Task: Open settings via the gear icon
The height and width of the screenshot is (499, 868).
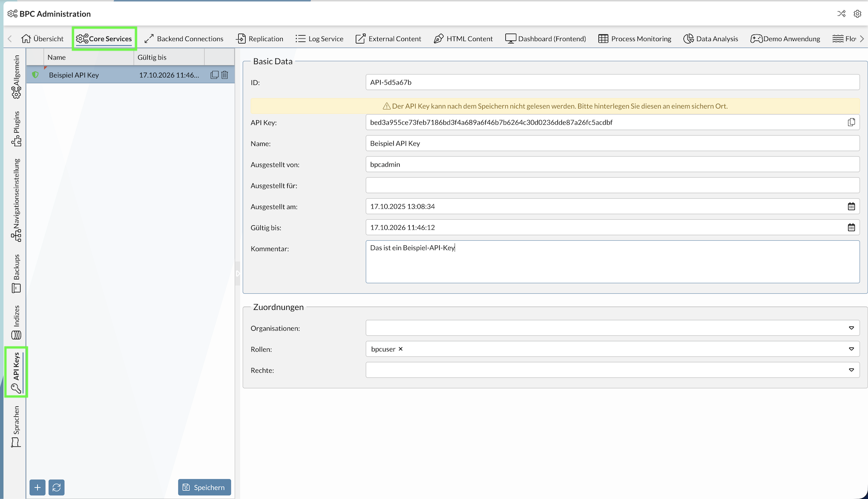Action: pyautogui.click(x=857, y=14)
